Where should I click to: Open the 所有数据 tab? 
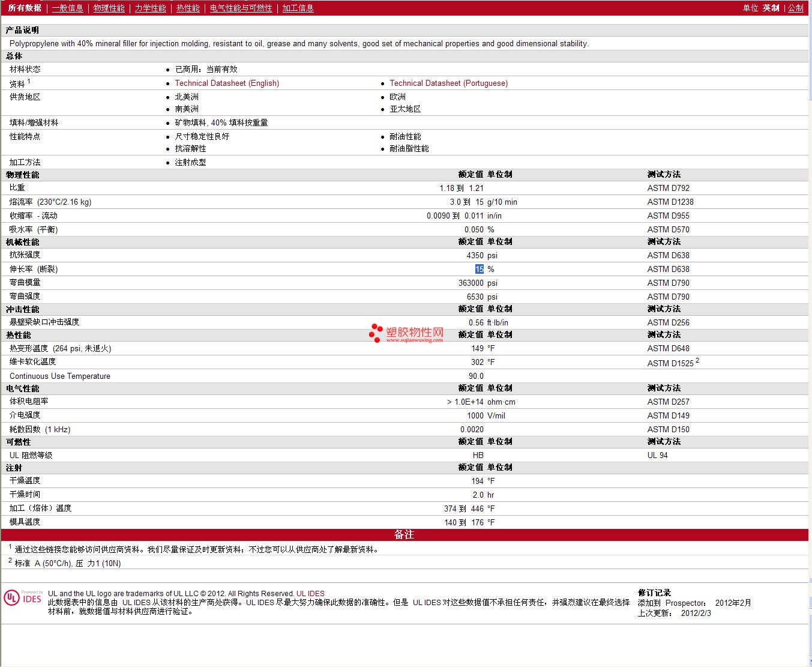click(x=25, y=8)
